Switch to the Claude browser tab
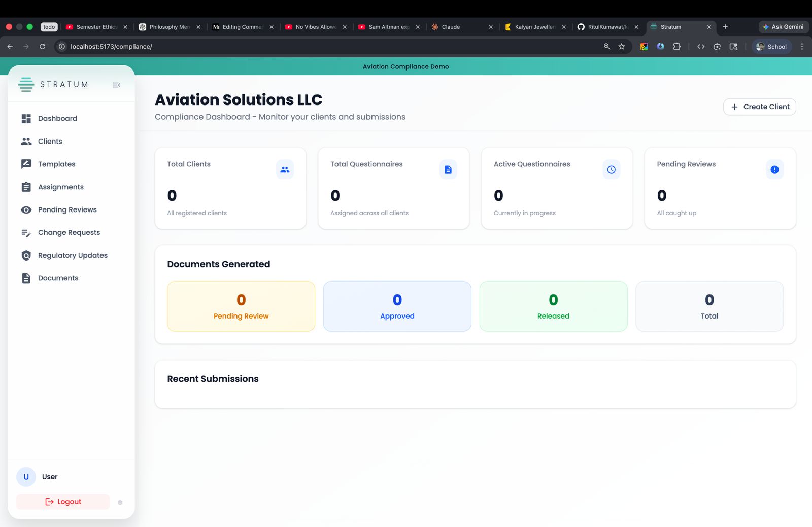Image resolution: width=812 pixels, height=527 pixels. coord(451,27)
